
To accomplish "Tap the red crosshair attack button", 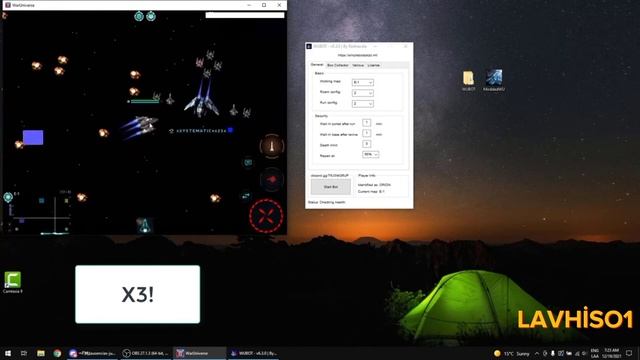I will (x=266, y=216).
